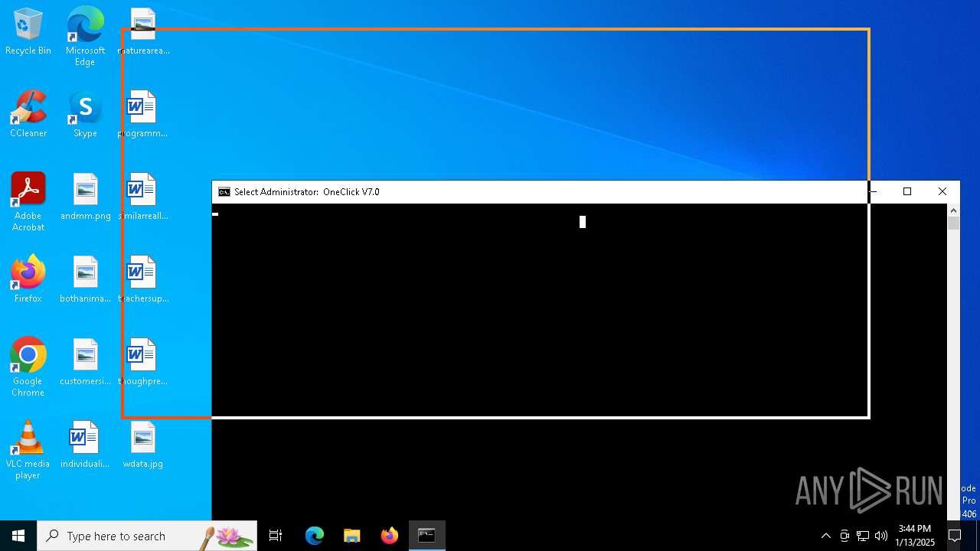Select the CCleaner desktop shortcut

click(28, 115)
